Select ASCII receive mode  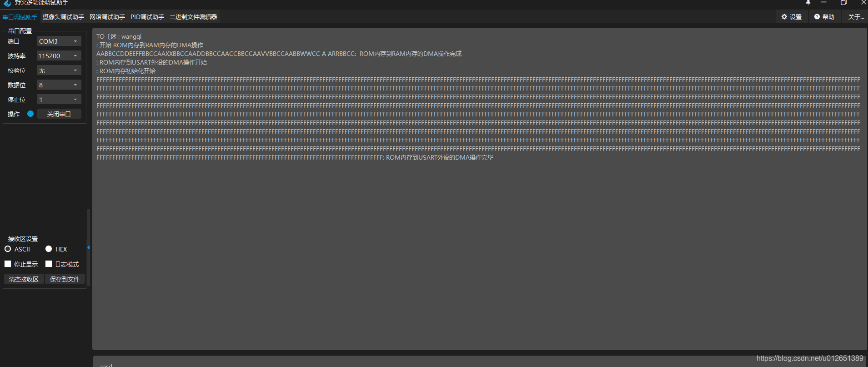8,249
